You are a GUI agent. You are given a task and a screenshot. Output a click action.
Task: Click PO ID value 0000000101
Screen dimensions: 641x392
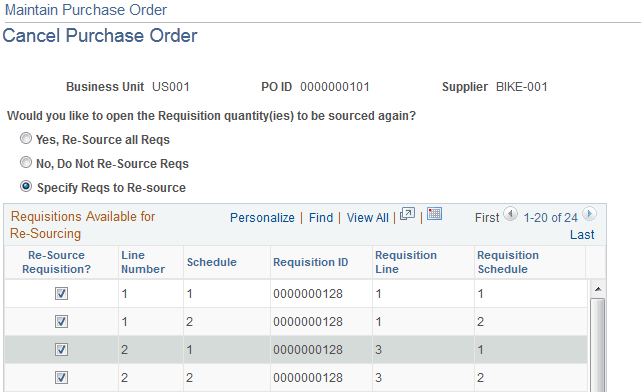coord(335,87)
